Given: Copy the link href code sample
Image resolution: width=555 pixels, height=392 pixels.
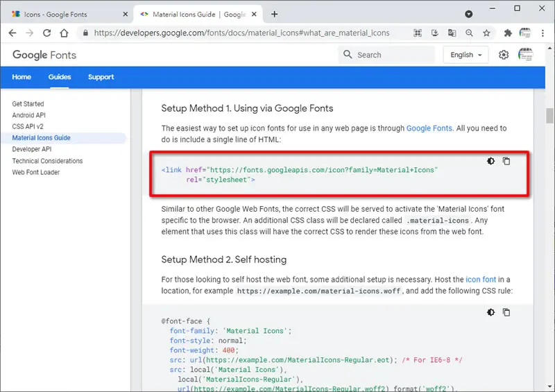Looking at the screenshot, I should point(506,161).
